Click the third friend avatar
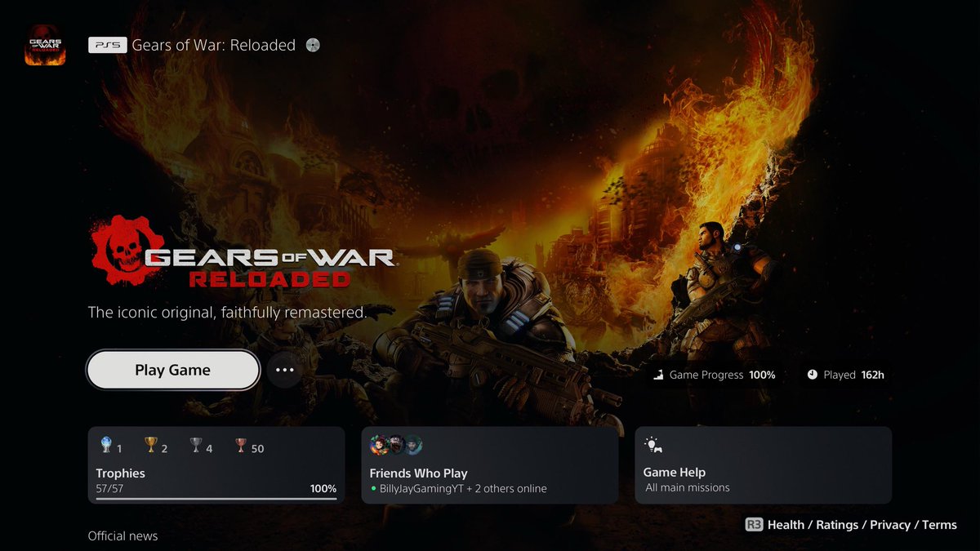 coord(413,445)
